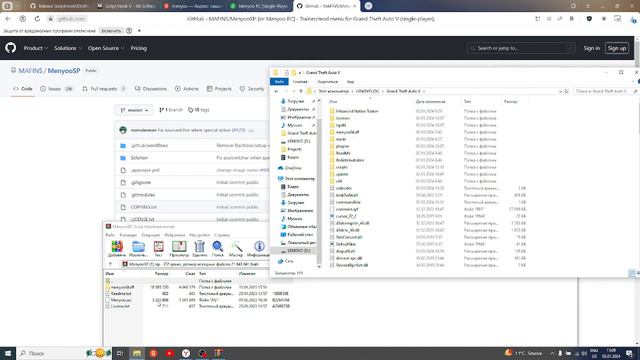The width and height of the screenshot is (640, 360).
Task: Open Yandex browser taskbar icon
Action: (186, 353)
